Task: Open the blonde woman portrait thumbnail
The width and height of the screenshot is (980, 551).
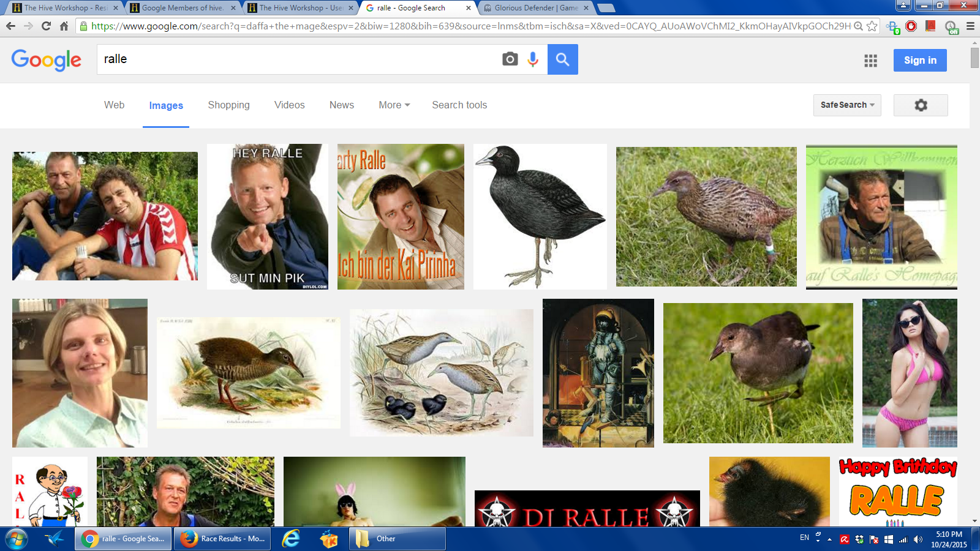Action: 80,373
